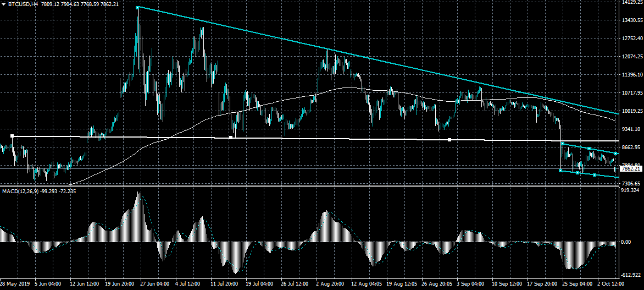The width and height of the screenshot is (644, 290).
Task: Select upper short channel line's left anchor
Action: [x=563, y=144]
